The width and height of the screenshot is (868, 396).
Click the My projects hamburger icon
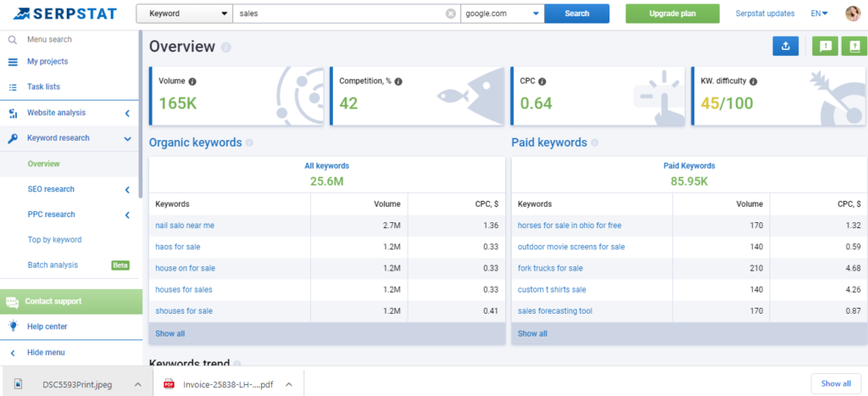point(13,62)
